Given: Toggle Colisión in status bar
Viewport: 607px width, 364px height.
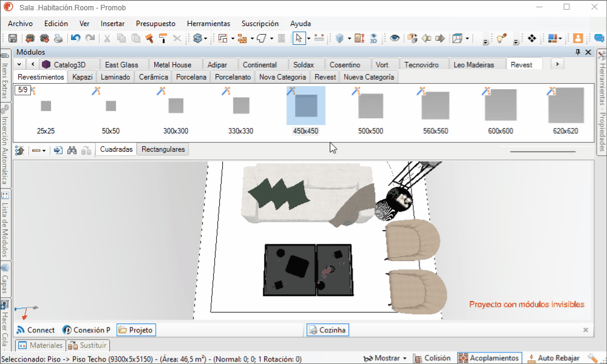Looking at the screenshot, I should 432,358.
